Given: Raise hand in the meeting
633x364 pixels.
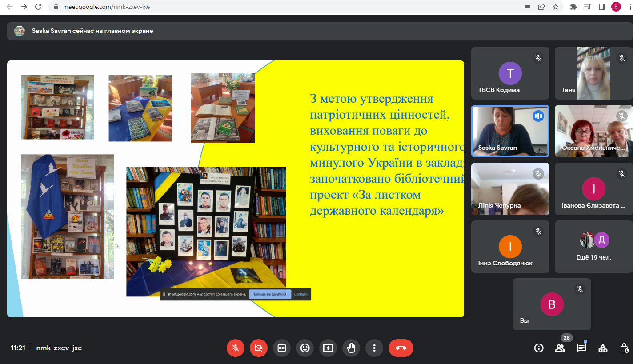Looking at the screenshot, I should (351, 348).
